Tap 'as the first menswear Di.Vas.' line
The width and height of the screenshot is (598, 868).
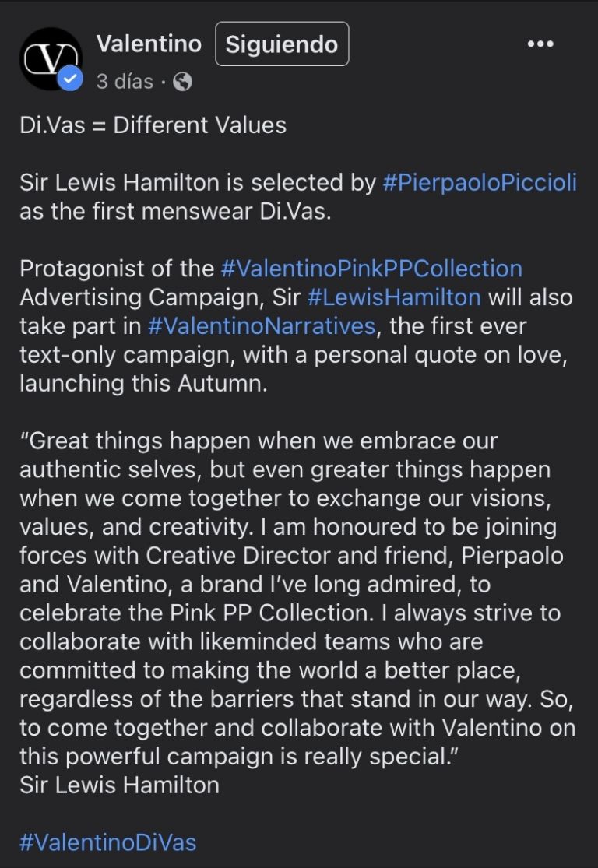coord(175,212)
